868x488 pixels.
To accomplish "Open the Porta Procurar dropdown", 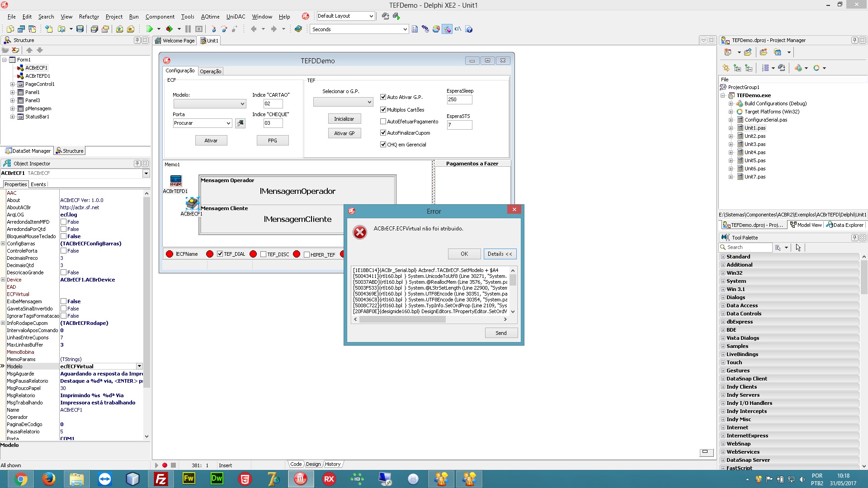I will [203, 123].
